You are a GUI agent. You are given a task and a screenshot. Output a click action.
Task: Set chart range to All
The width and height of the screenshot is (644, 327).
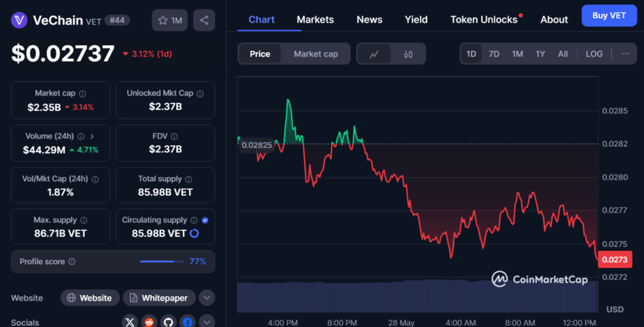point(563,54)
